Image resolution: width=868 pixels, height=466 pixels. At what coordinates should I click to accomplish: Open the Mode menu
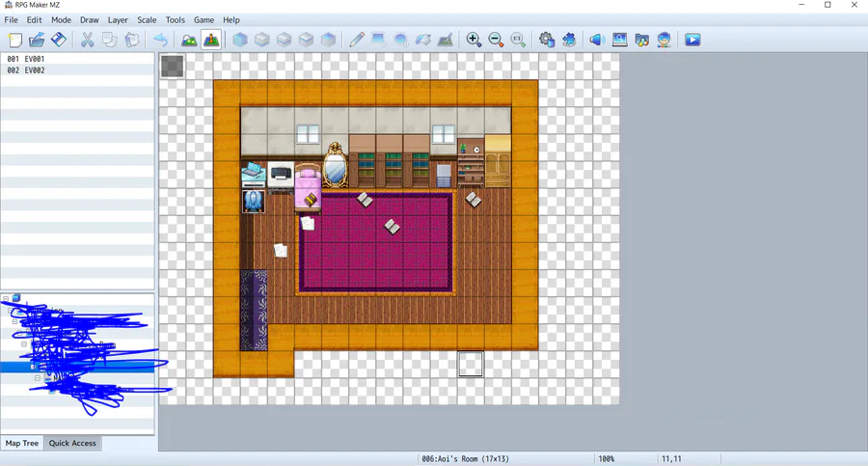tap(61, 20)
